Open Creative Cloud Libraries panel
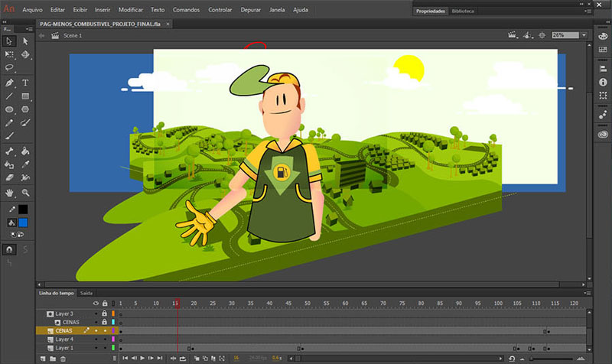Viewport: 612px width, 364px height. click(x=603, y=135)
